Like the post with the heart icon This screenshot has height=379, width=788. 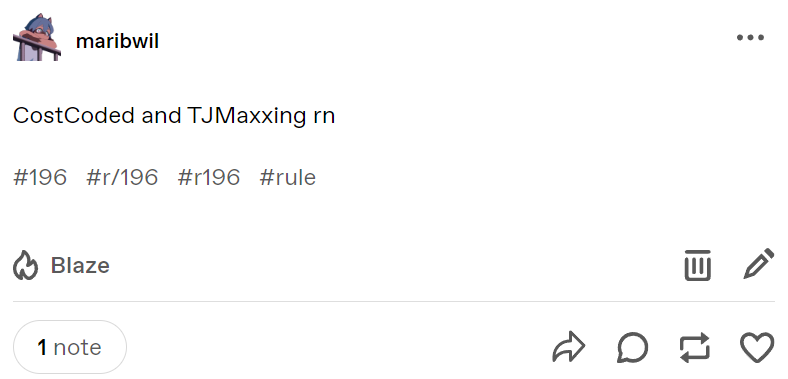coord(757,347)
